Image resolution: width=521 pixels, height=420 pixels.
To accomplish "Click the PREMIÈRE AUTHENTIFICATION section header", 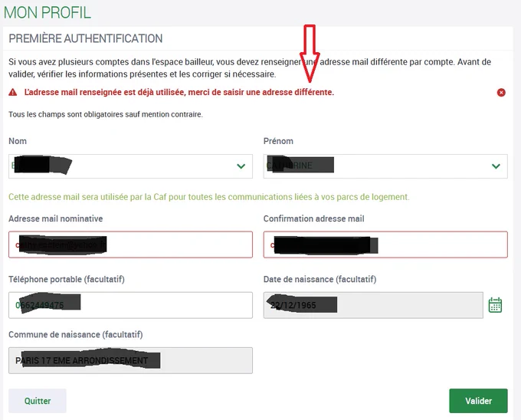I will tap(85, 38).
